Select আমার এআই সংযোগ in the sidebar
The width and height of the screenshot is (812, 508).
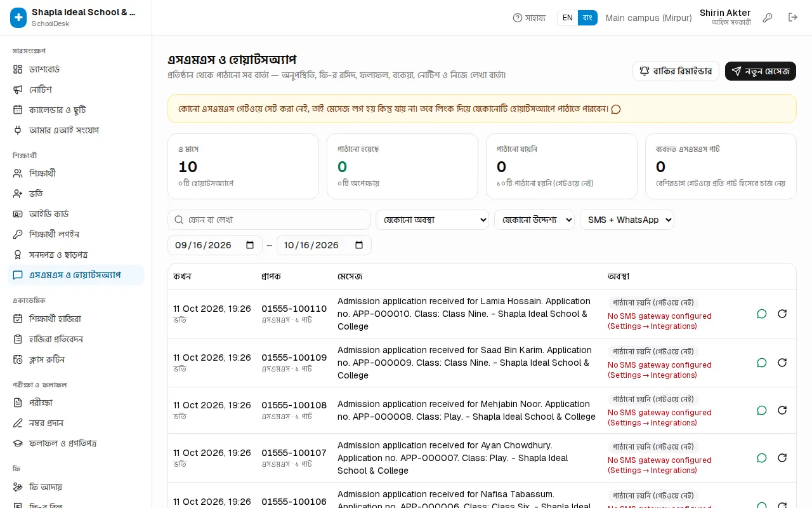pyautogui.click(x=76, y=130)
